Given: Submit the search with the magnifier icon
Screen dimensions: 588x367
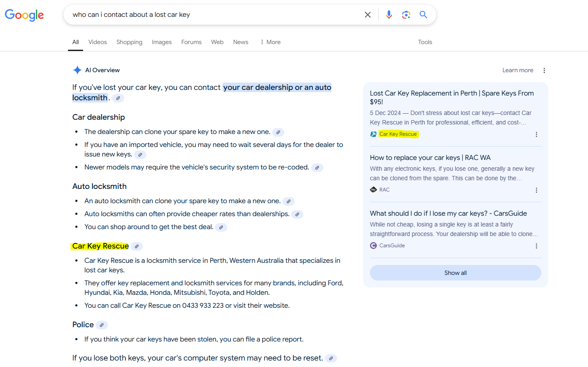Looking at the screenshot, I should point(423,15).
